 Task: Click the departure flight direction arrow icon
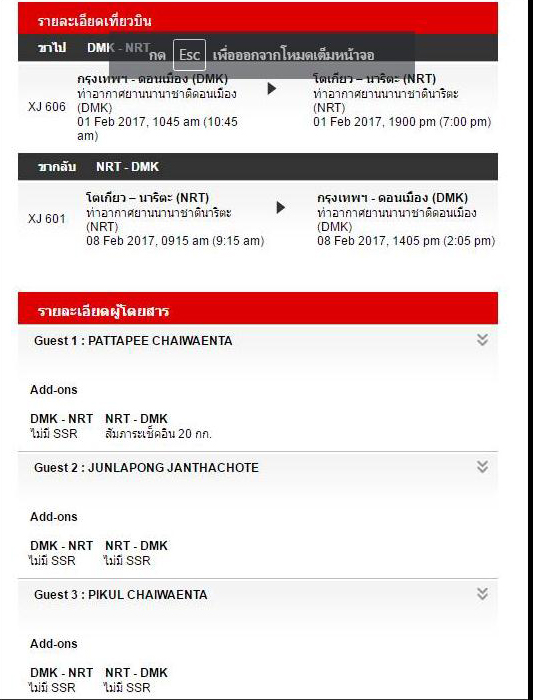point(271,89)
